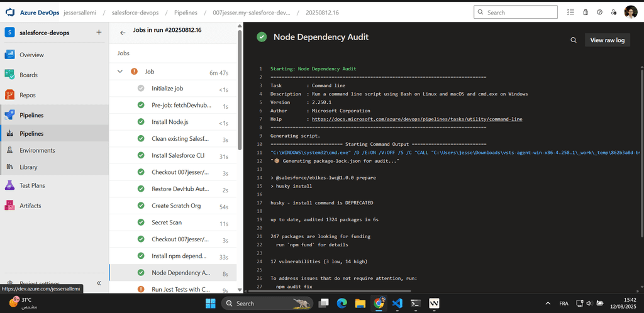Click the Library sidebar icon

coord(10,167)
